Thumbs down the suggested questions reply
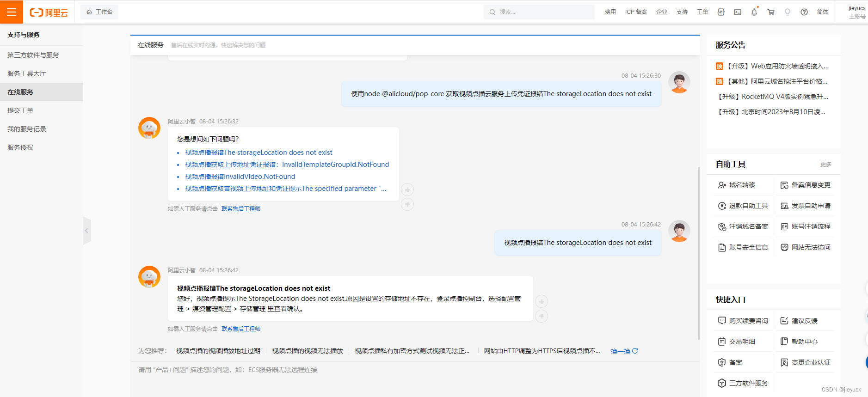This screenshot has width=868, height=397. (407, 204)
